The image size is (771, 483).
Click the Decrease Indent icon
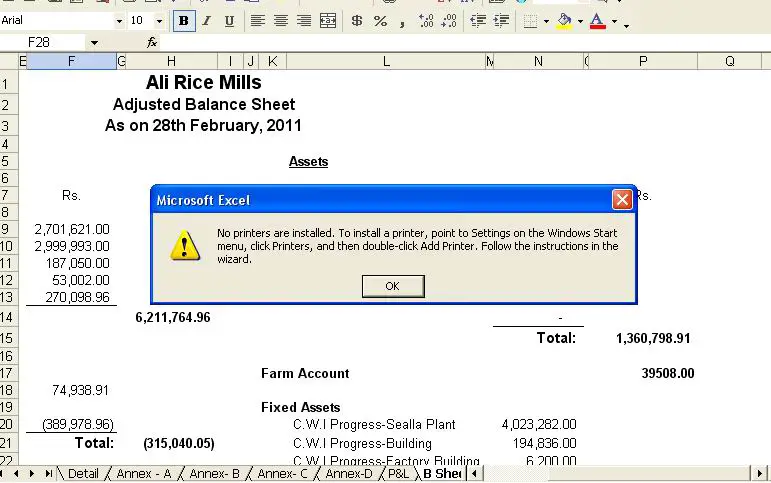tap(478, 21)
